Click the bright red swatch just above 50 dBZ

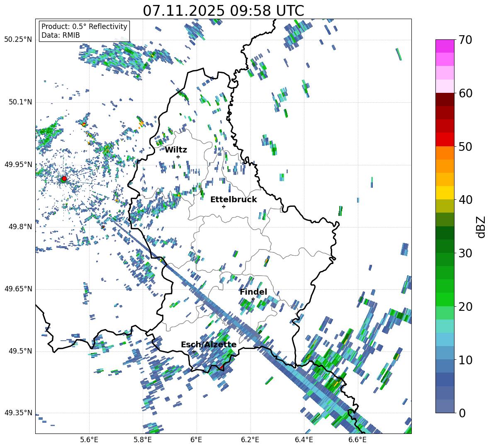445,140
